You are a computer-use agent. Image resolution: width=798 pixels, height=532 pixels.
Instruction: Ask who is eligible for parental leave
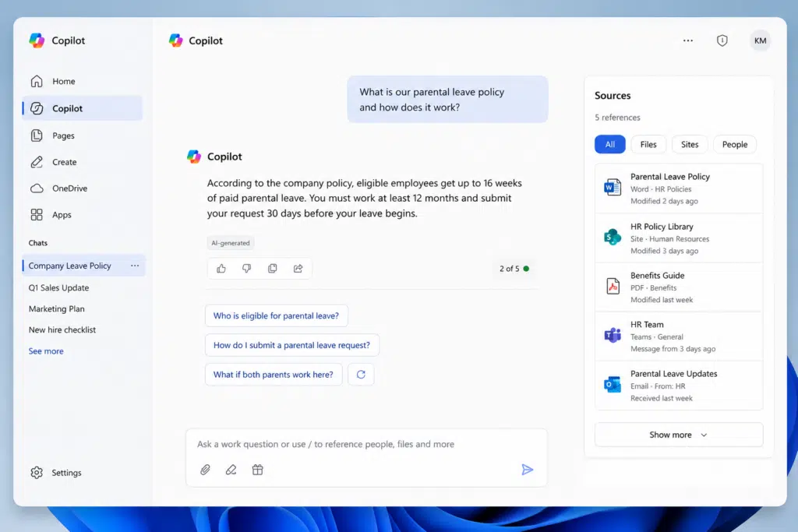click(x=277, y=315)
